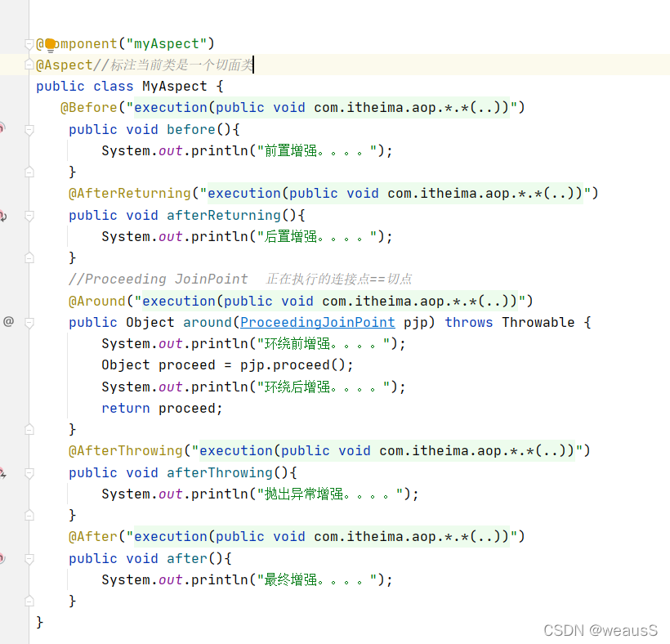The image size is (670, 644).
Task: Click the @Around annotation
Action: pos(97,302)
